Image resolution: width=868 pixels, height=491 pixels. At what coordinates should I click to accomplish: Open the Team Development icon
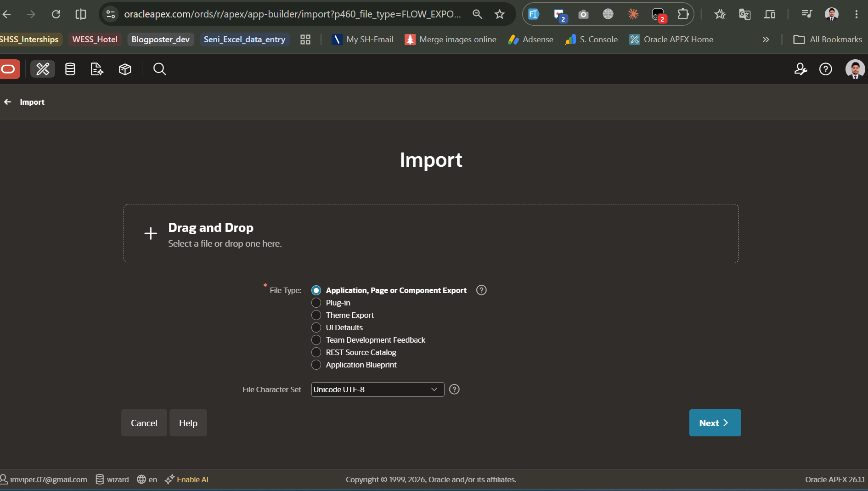(97, 69)
